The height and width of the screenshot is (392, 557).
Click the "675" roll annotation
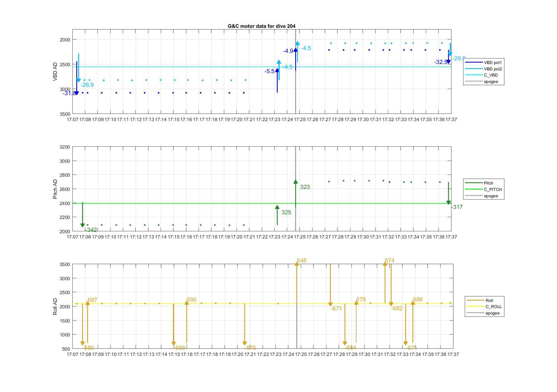[251, 348]
